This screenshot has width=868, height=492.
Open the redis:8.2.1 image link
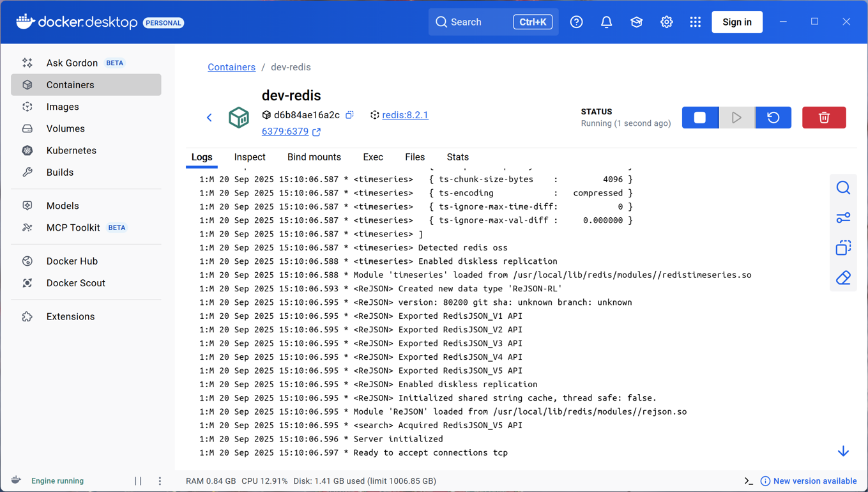point(405,115)
